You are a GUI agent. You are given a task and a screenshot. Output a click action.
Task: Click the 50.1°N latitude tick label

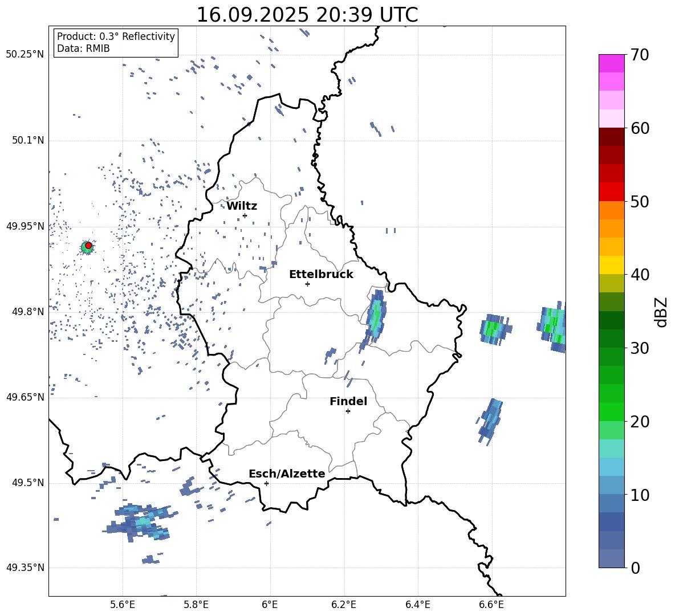click(x=28, y=141)
